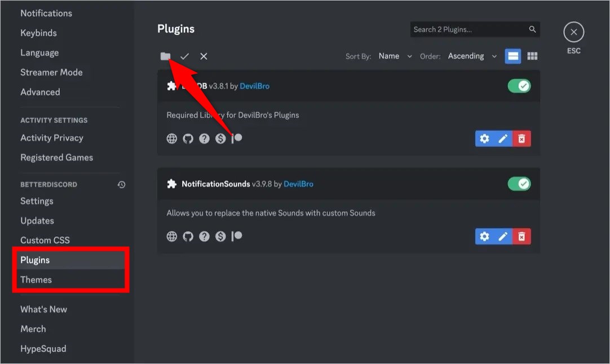Edit NotificationSounds with the pencil icon
The width and height of the screenshot is (610, 364).
pyautogui.click(x=503, y=236)
